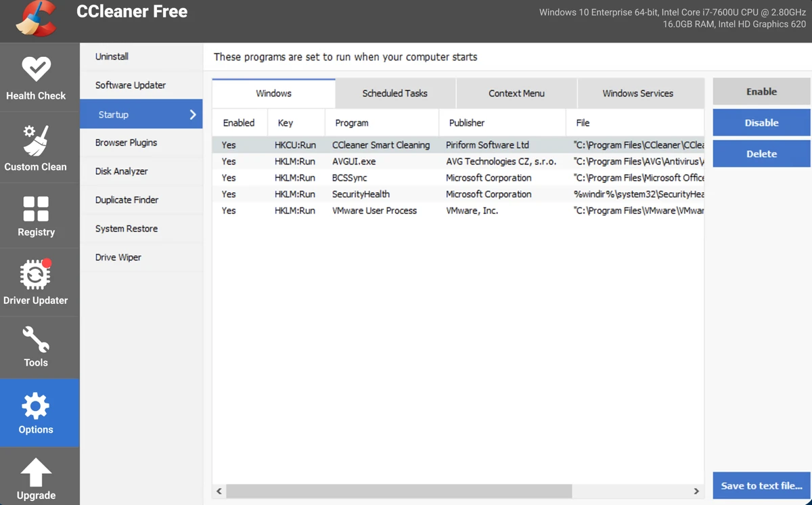Image resolution: width=812 pixels, height=505 pixels.
Task: Open Custom Clean broom icon
Action: (x=35, y=139)
